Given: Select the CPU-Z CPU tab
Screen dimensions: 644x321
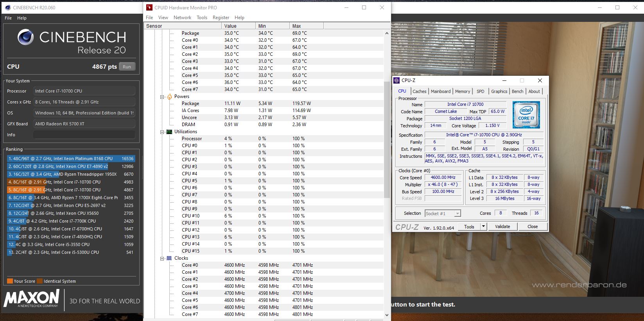Looking at the screenshot, I should pyautogui.click(x=402, y=91).
